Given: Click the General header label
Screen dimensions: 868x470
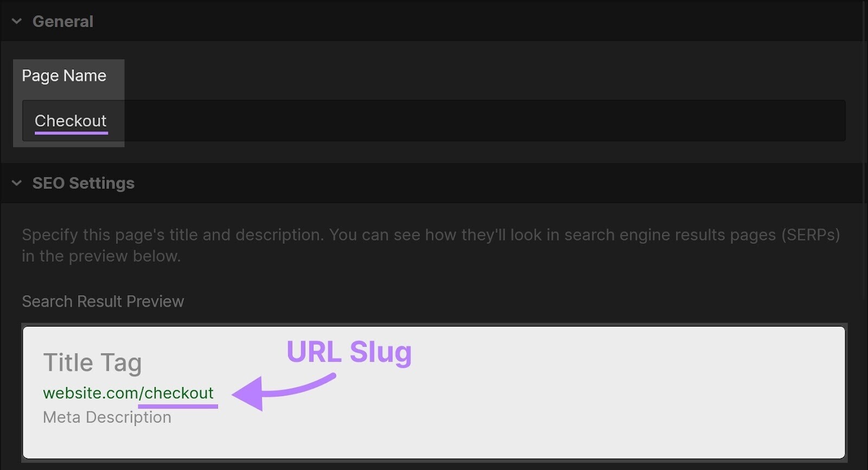Looking at the screenshot, I should 63,21.
